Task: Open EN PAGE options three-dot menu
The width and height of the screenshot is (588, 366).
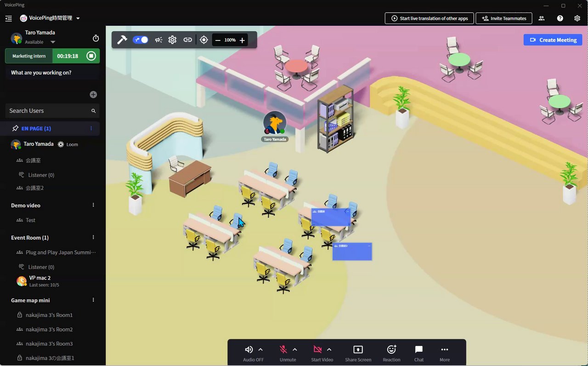Action: pyautogui.click(x=91, y=128)
